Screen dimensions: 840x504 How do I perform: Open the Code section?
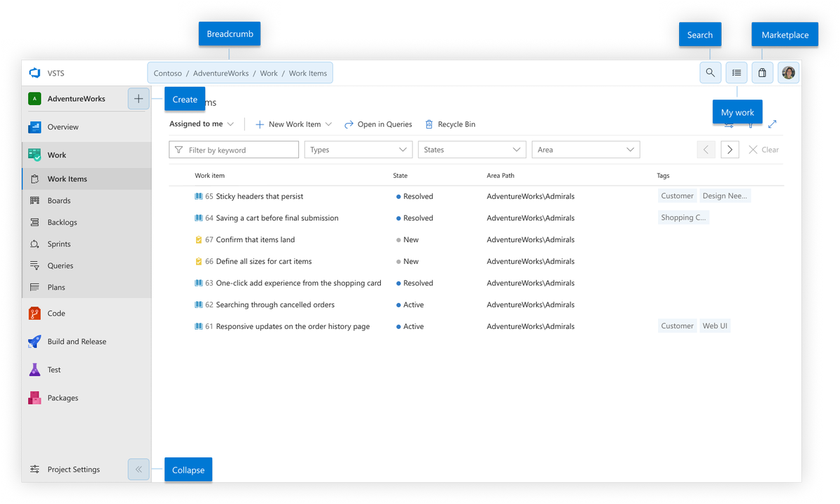coord(87,314)
